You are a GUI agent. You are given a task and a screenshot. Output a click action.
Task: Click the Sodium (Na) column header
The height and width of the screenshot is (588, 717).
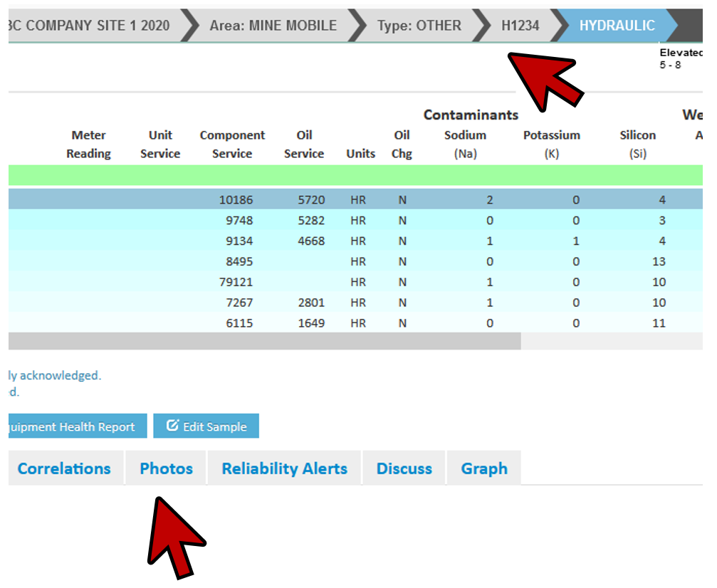click(465, 144)
